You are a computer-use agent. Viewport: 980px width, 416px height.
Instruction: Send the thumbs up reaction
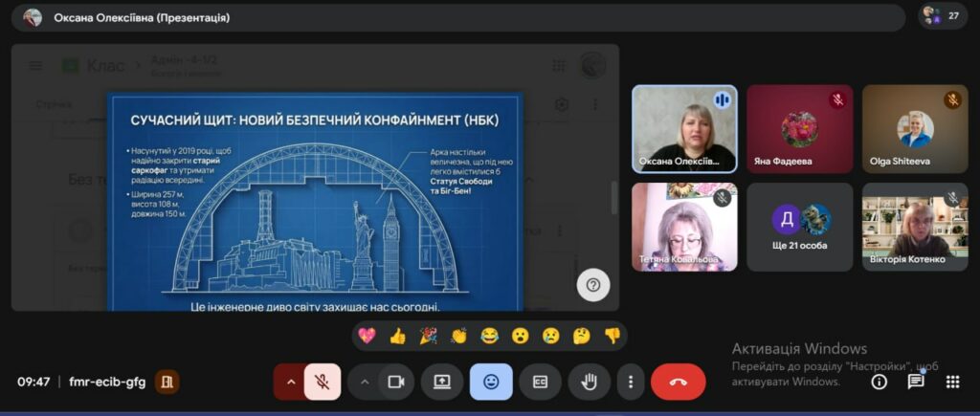point(397,336)
